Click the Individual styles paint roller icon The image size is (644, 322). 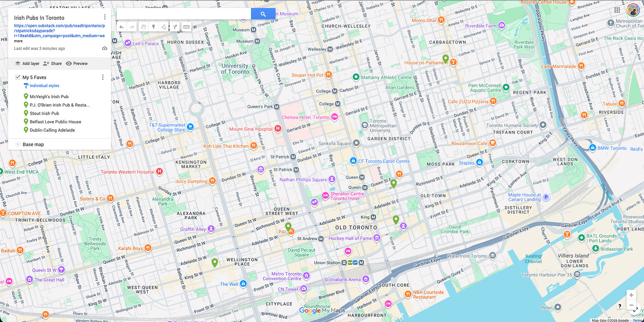coord(26,86)
